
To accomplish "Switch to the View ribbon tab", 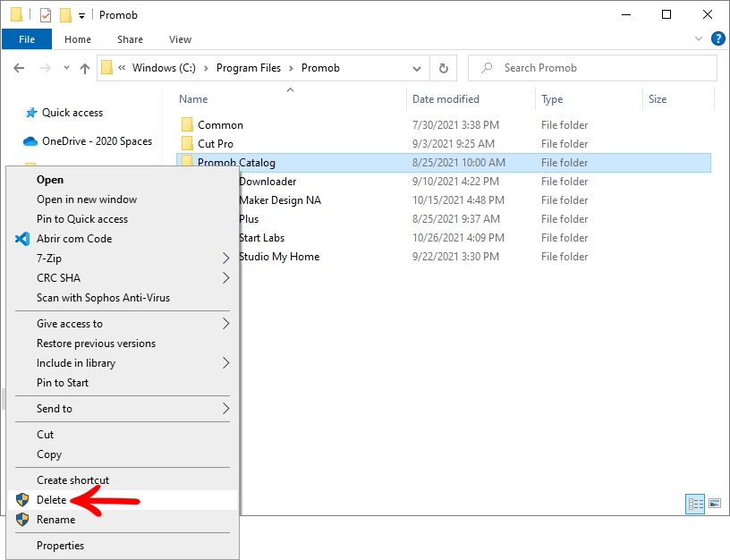I will (180, 39).
